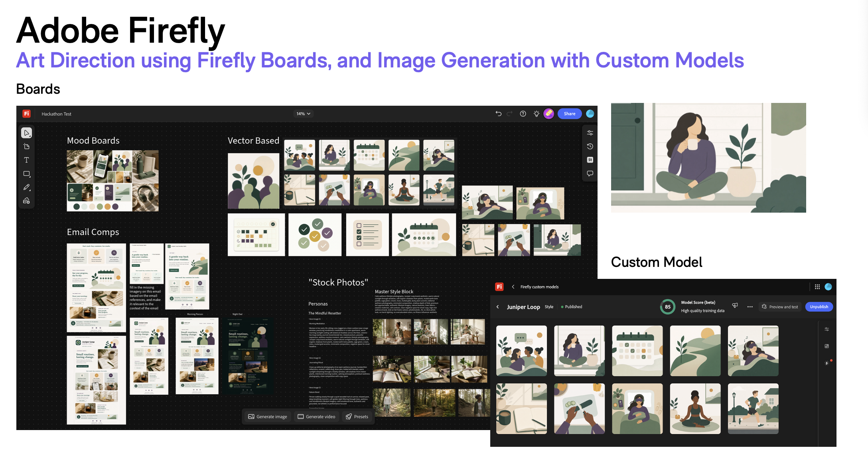
Task: Open the calendar illustration in Juniper Loop
Action: (x=637, y=351)
